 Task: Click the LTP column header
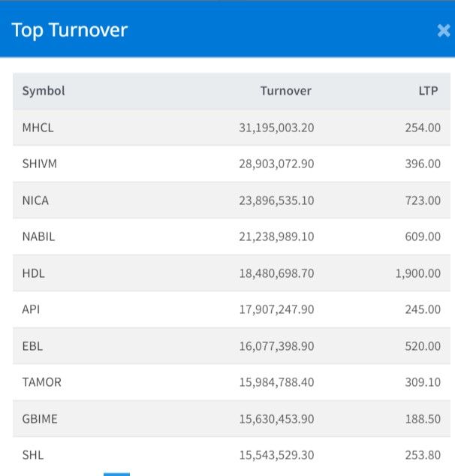pyautogui.click(x=429, y=91)
